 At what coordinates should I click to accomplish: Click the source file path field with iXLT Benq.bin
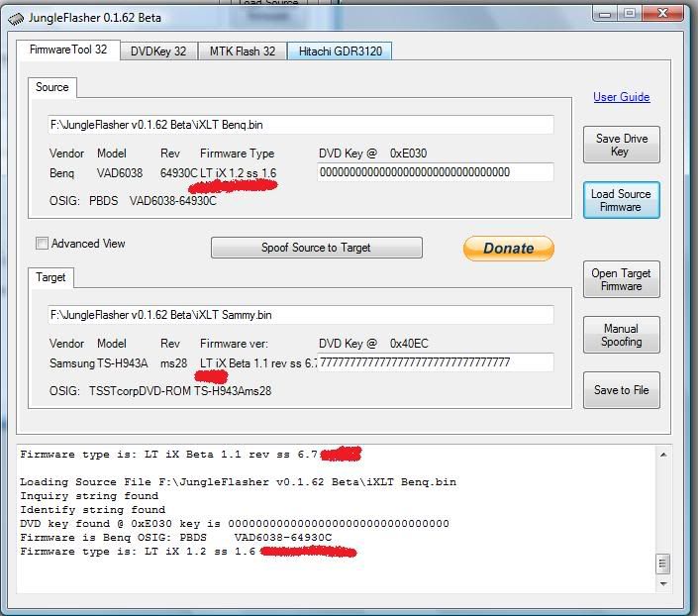click(x=300, y=125)
